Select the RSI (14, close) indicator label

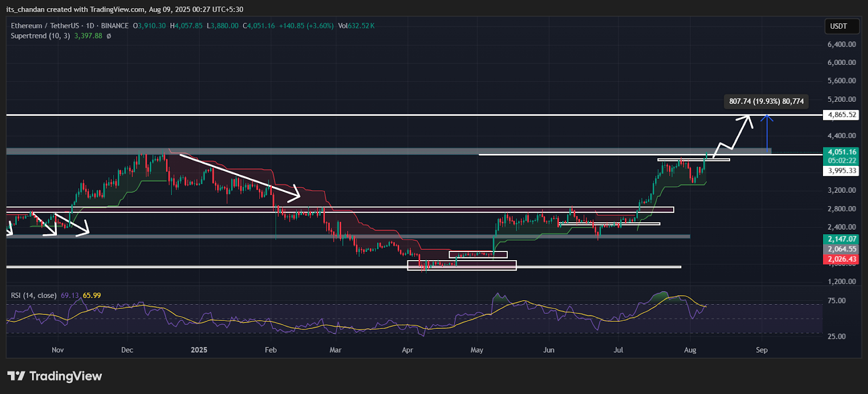point(34,295)
